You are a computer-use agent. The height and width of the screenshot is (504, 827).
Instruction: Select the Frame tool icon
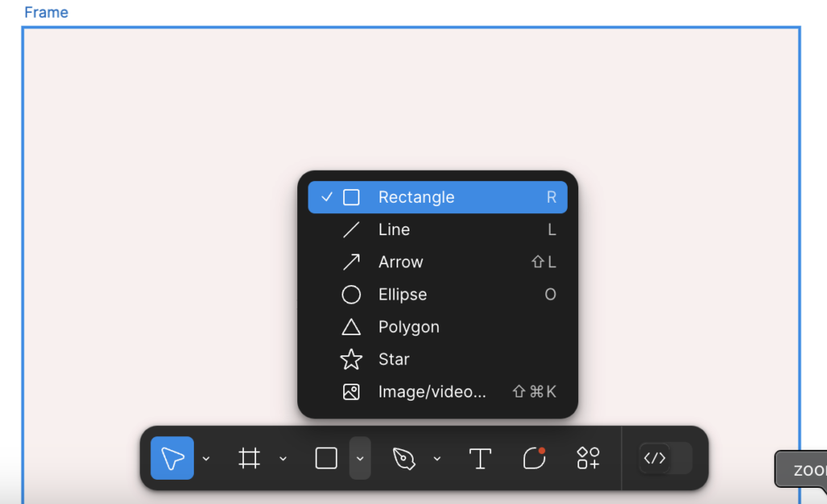249,458
